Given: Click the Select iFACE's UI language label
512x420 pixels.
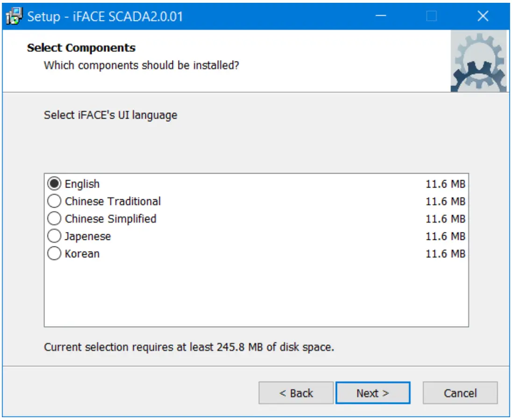Looking at the screenshot, I should coord(110,115).
